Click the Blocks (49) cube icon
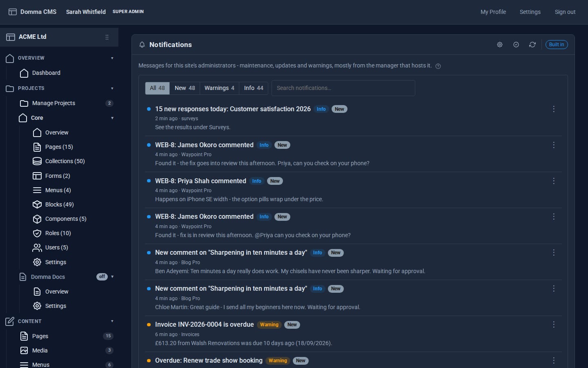Image resolution: width=588 pixels, height=368 pixels. [x=37, y=204]
